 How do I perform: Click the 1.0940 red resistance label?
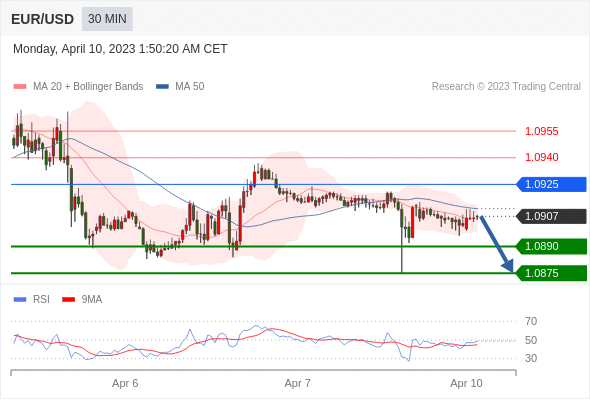click(542, 157)
